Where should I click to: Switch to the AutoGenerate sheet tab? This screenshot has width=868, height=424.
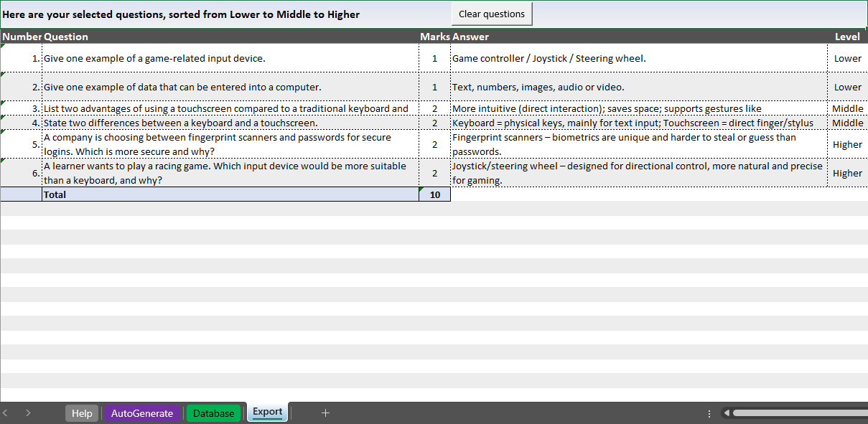pos(142,413)
